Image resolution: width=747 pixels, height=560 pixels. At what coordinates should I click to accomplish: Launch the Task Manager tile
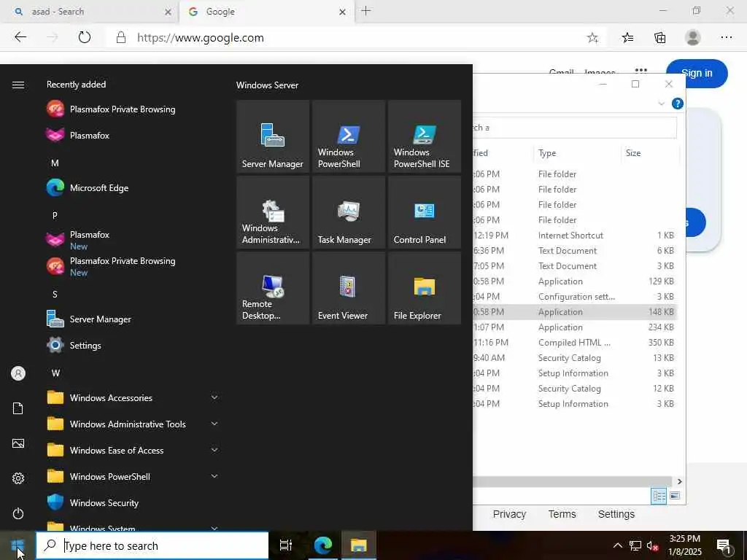click(348, 212)
